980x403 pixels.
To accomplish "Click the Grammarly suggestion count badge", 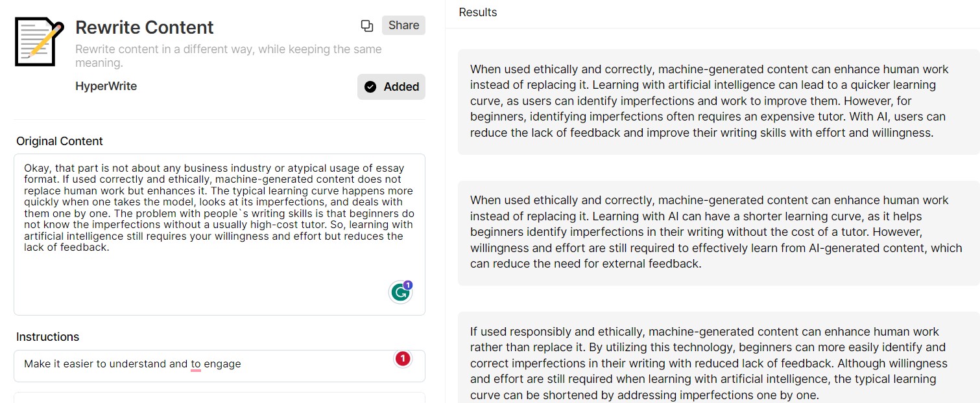I will 408,284.
